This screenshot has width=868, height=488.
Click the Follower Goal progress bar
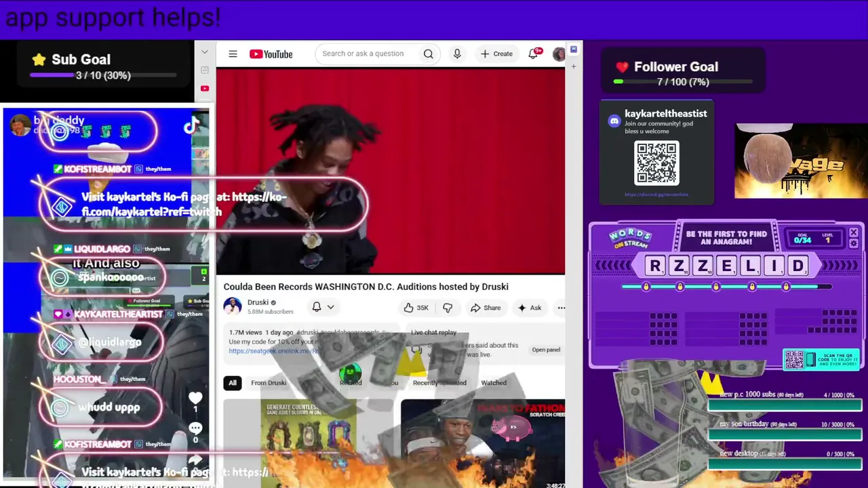pos(683,82)
